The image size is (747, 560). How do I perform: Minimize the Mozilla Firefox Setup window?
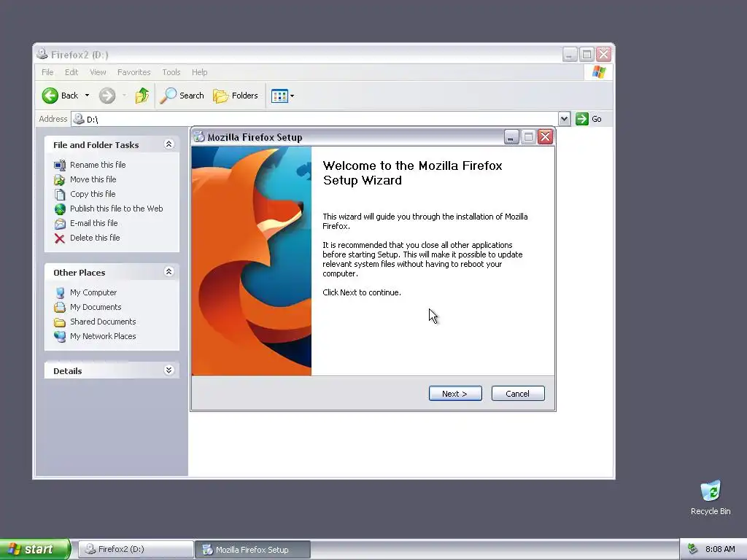coord(511,137)
